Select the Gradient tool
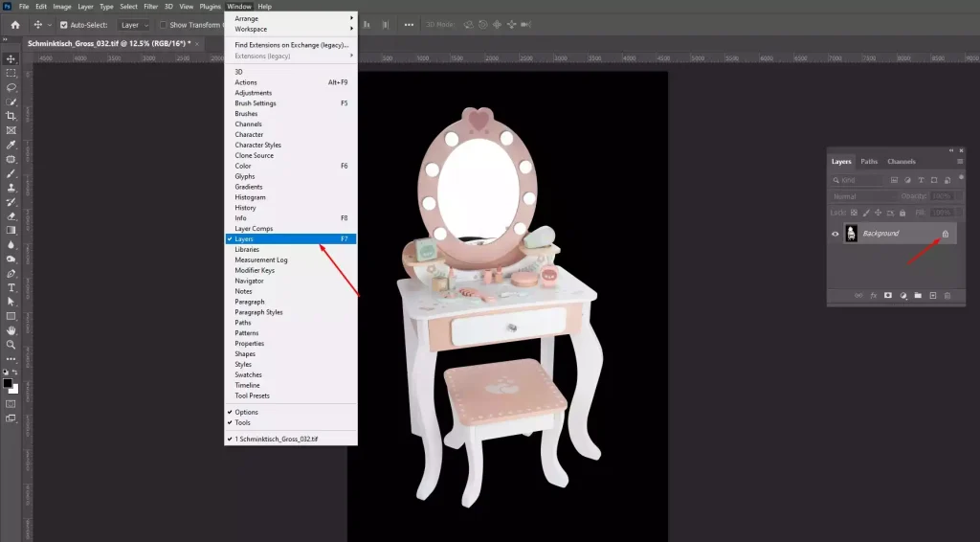The width and height of the screenshot is (980, 542). coord(11,231)
